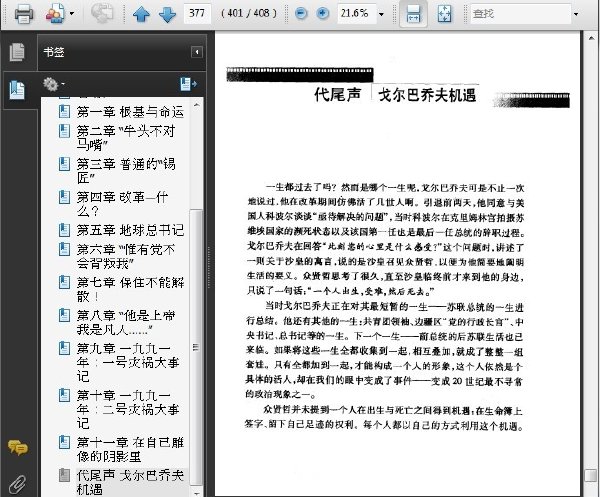Screen dimensions: 600x497
Task: Toggle fit one full page mode
Action: point(444,14)
